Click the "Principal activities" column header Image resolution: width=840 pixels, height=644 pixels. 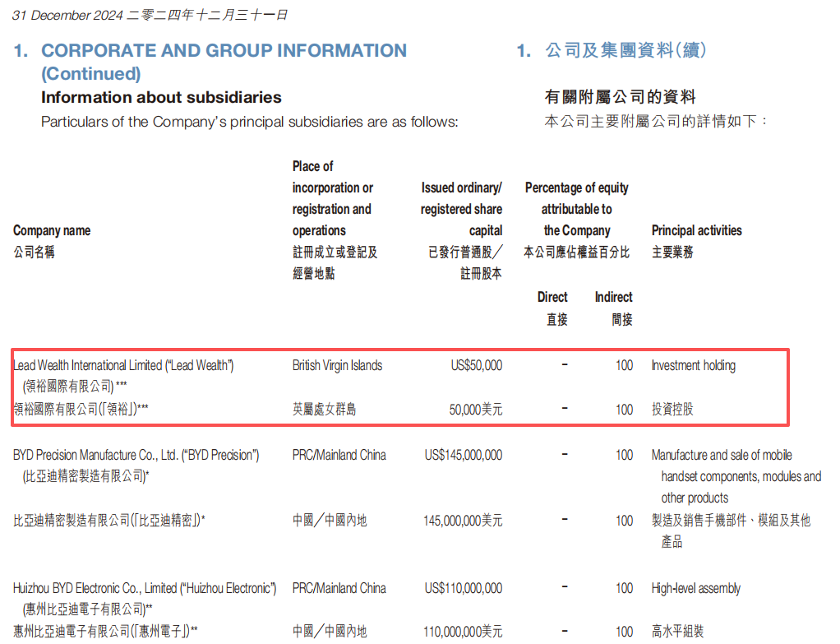696,230
